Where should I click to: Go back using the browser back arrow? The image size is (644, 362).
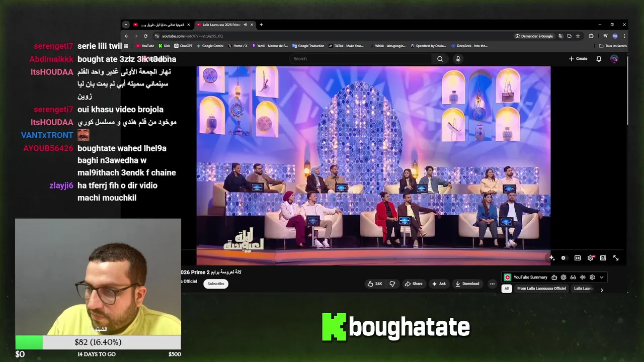126,36
